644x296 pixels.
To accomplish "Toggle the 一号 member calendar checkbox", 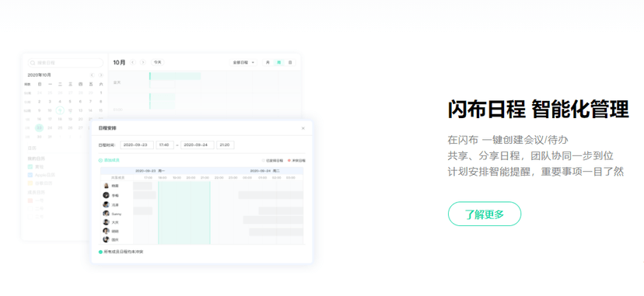I will click(x=30, y=200).
